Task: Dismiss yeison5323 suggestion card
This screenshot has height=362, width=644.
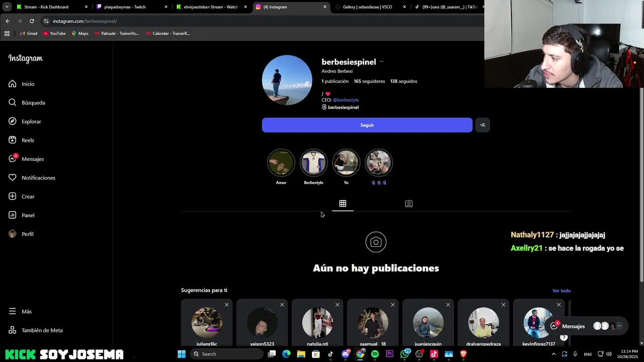Action: (x=282, y=305)
